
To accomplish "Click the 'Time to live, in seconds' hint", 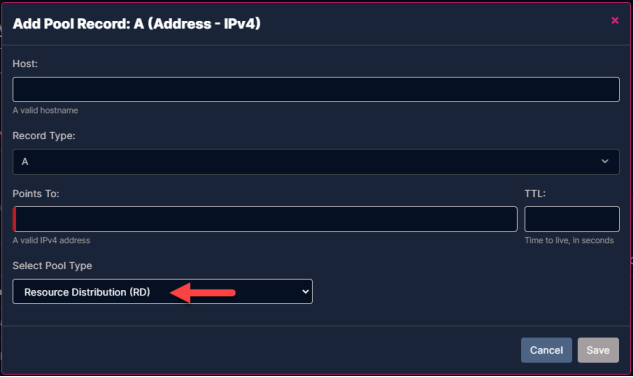I will [569, 240].
